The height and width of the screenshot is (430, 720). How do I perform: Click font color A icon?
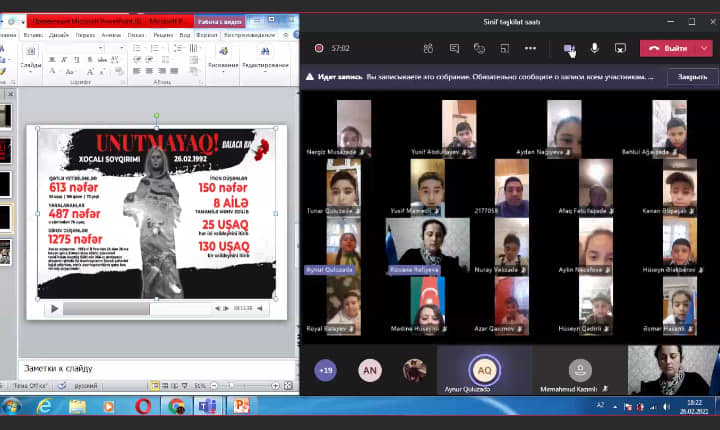tap(52, 71)
